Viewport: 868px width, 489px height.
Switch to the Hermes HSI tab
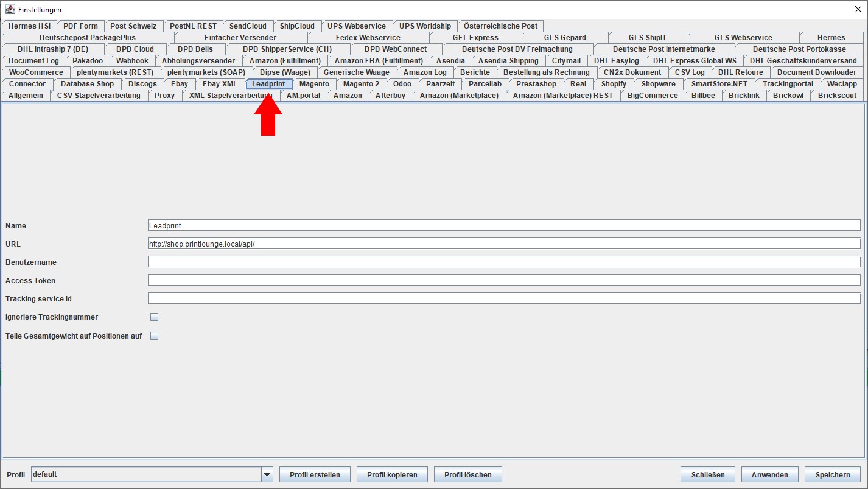[x=30, y=26]
